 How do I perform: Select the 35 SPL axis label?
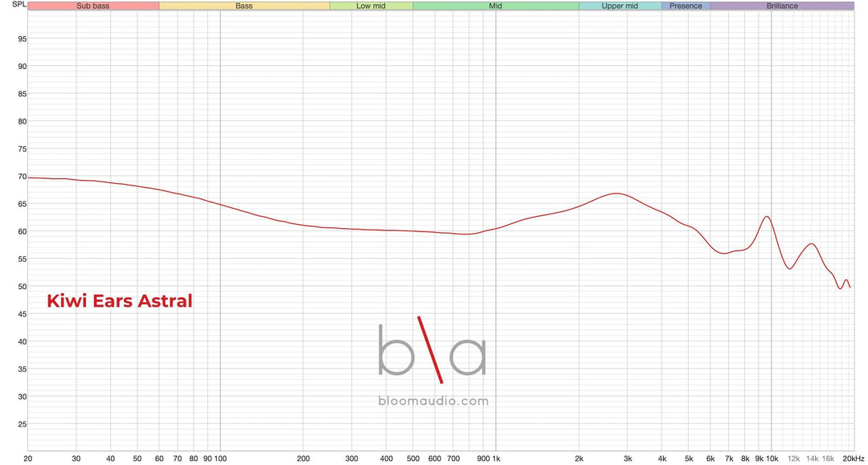(23, 369)
